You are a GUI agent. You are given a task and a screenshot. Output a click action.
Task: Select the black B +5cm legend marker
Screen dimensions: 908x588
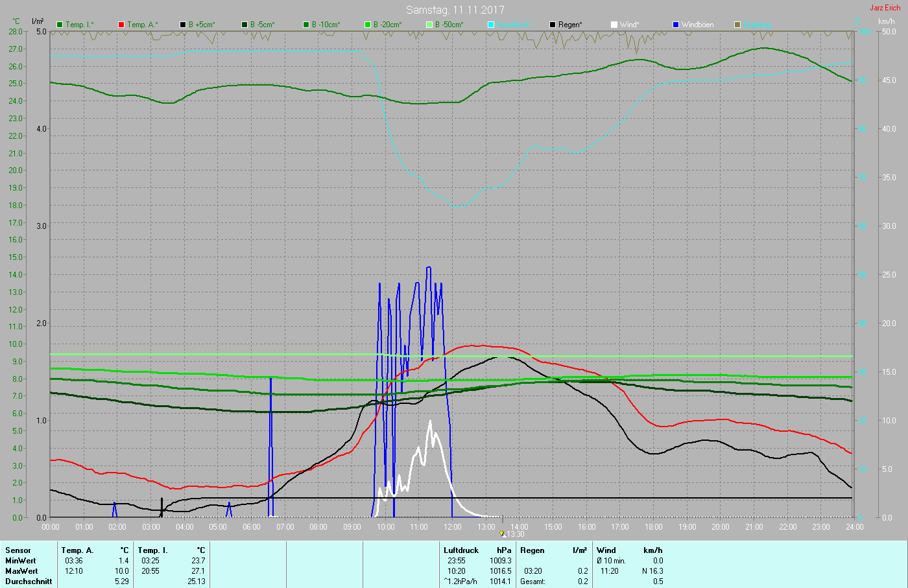(183, 25)
